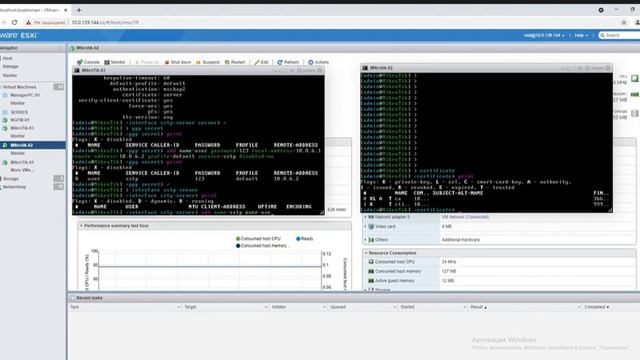Click the Console icon in toolbar
This screenshot has width=640, height=360.
coord(80,62)
